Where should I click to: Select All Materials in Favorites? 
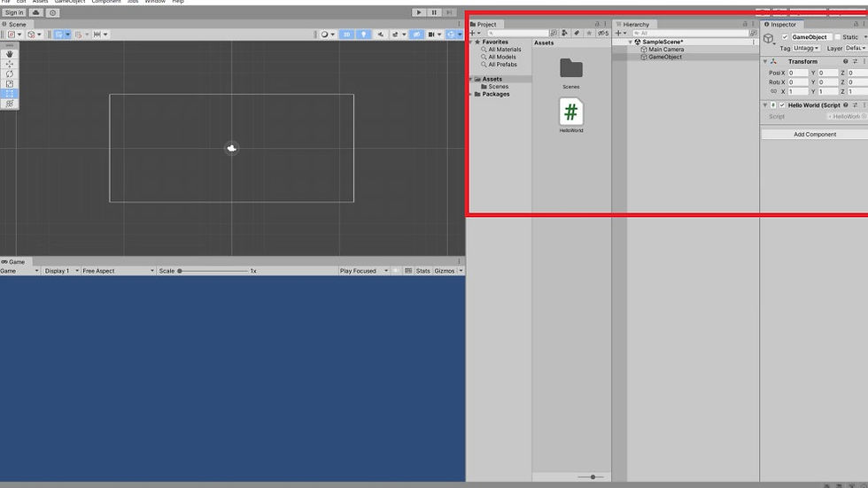tap(504, 50)
